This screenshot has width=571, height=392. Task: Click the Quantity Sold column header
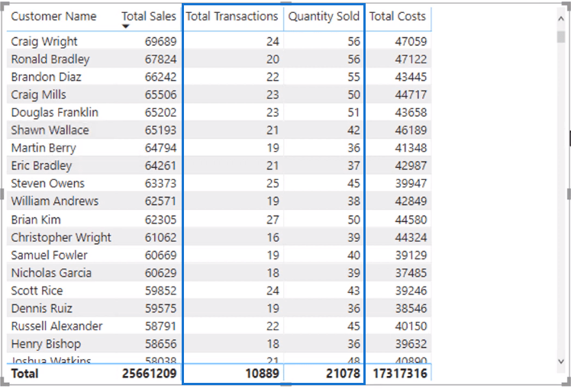(x=324, y=16)
